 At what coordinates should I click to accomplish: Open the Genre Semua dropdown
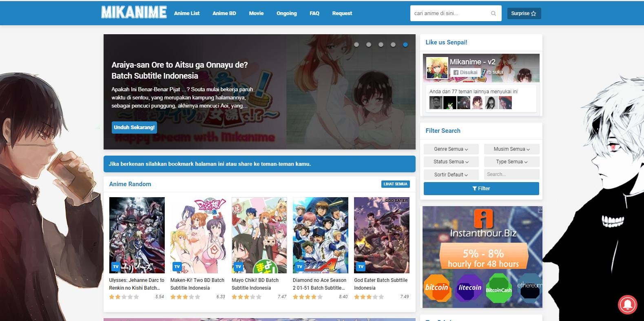[x=451, y=149]
